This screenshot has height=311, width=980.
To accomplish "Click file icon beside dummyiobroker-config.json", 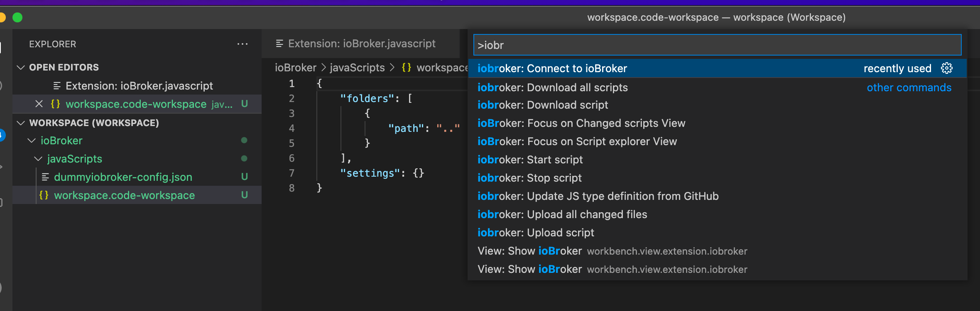I will (45, 177).
